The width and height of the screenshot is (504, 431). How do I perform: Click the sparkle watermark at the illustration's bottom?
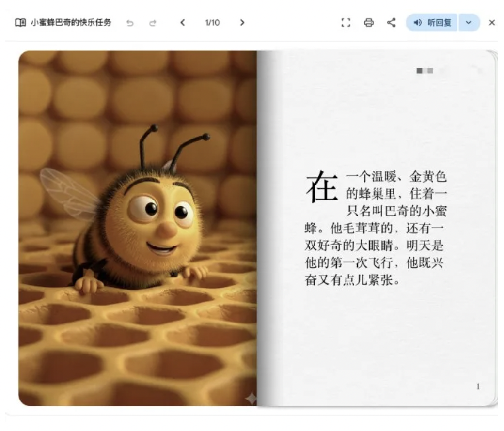[251, 399]
